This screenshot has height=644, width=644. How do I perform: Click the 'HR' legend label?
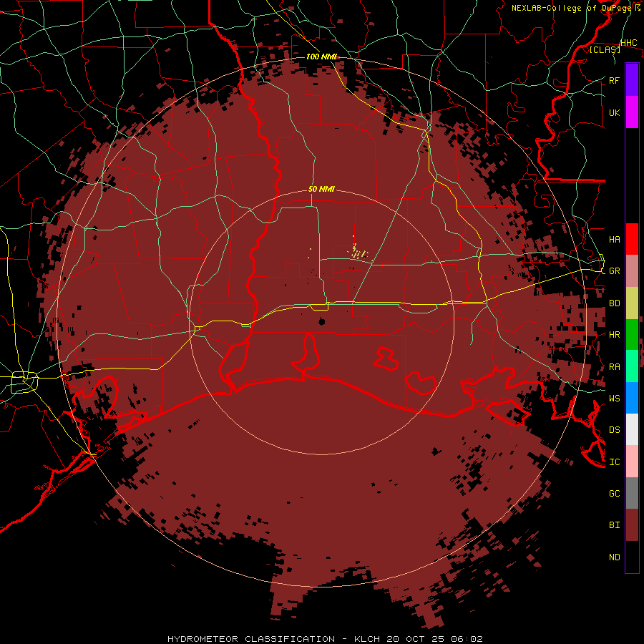click(615, 335)
